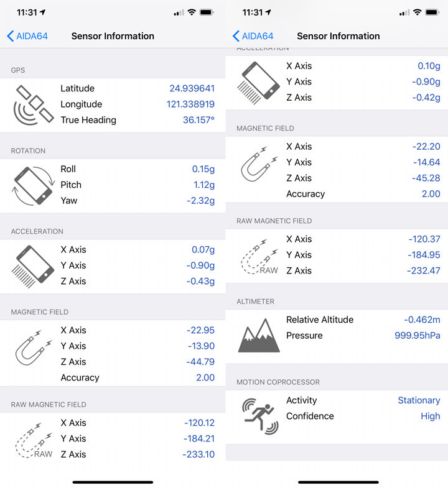Tap the rotating phone icon under Rotation

34,185
